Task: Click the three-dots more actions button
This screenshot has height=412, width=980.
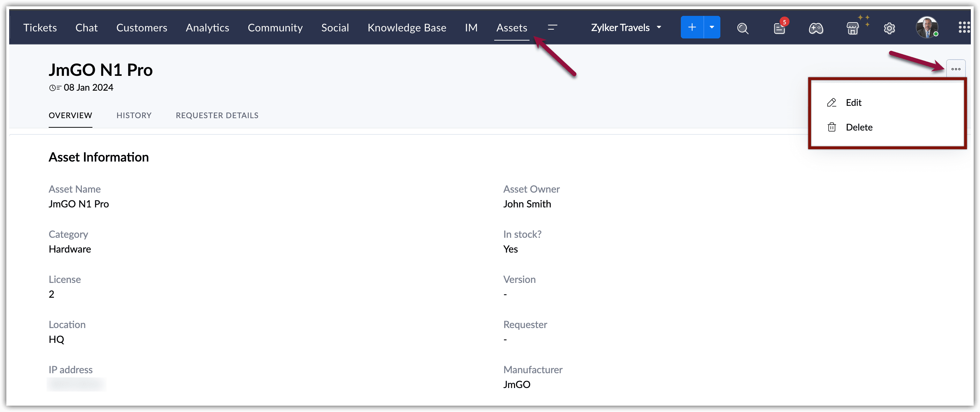Action: click(x=956, y=69)
